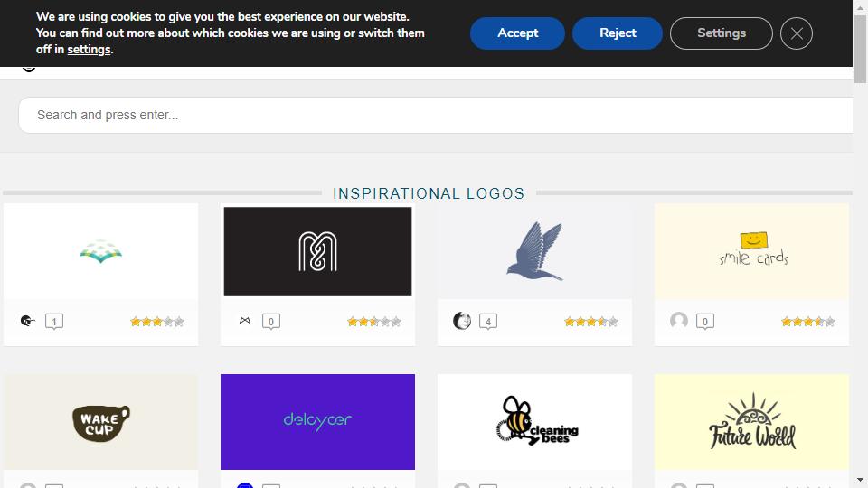The image size is (868, 488).
Task: Open comments bubble under smile cards logo
Action: [x=705, y=322]
